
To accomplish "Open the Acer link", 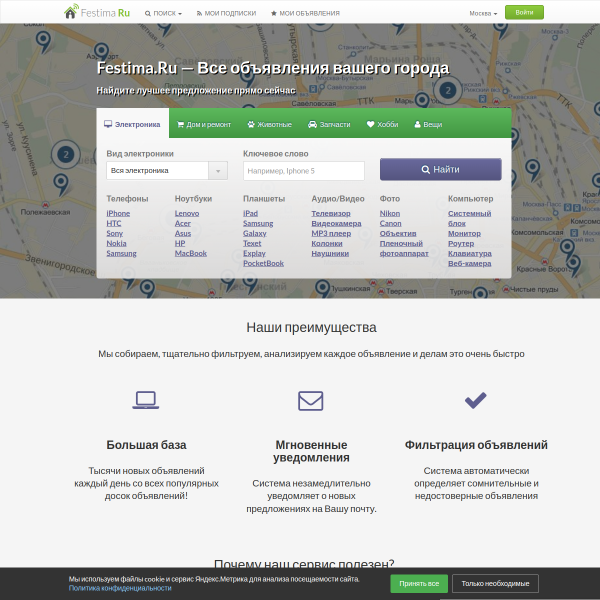I will point(183,223).
